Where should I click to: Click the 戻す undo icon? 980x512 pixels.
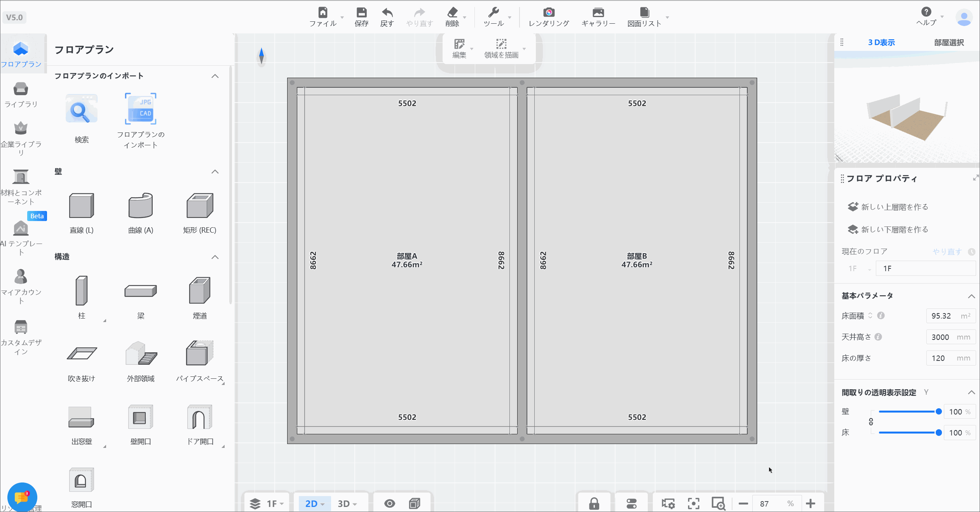click(x=387, y=13)
